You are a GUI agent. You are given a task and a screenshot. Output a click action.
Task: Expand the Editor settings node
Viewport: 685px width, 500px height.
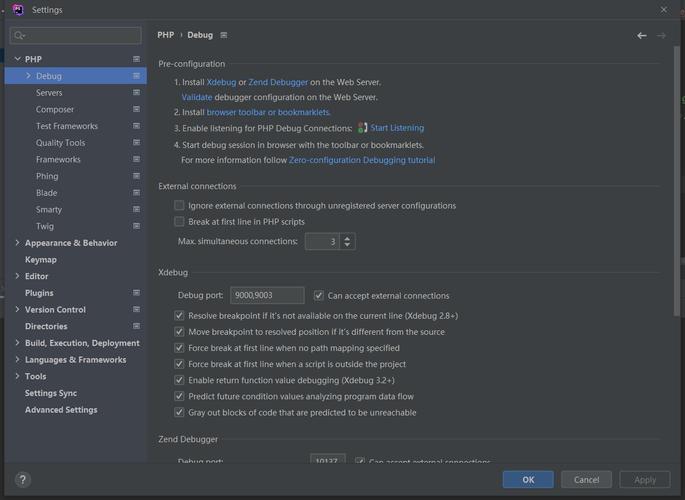pyautogui.click(x=17, y=276)
